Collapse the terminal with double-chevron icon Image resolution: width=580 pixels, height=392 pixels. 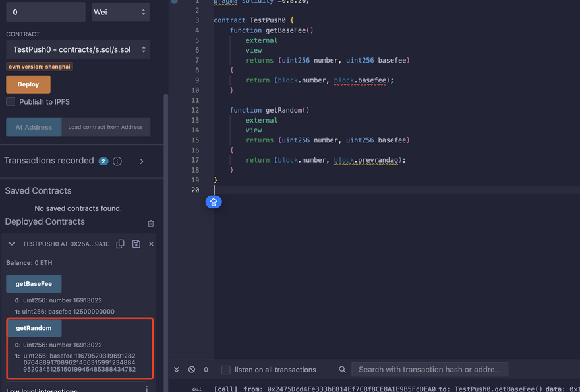click(x=177, y=370)
